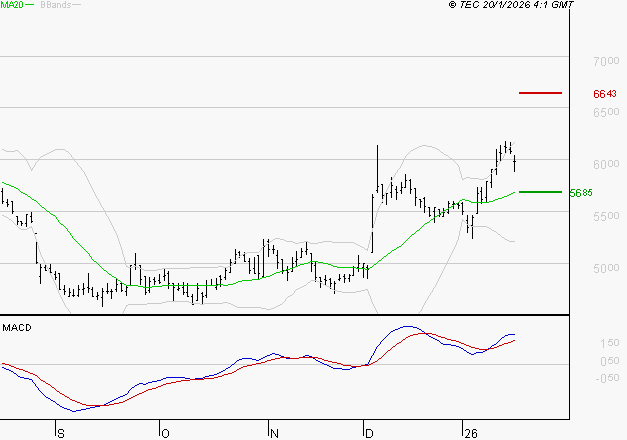Click the BBands legend label
Image resolution: width=627 pixels, height=440 pixels.
56,4
